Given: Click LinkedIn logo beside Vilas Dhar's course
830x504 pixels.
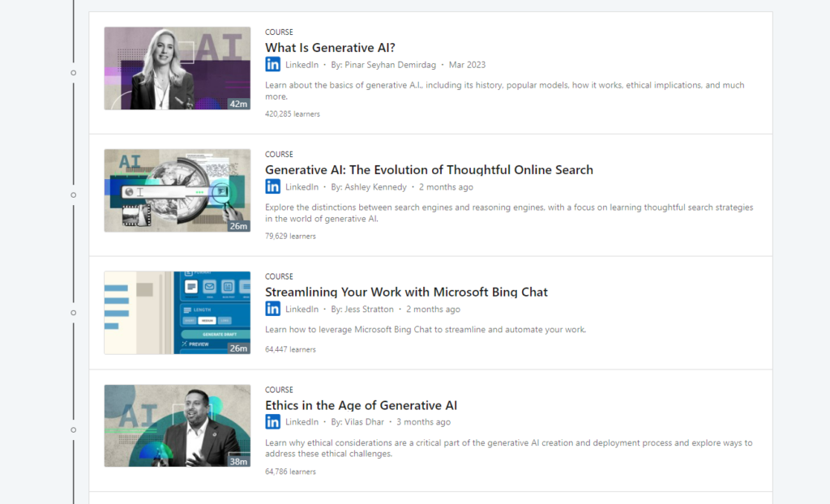Looking at the screenshot, I should click(272, 422).
